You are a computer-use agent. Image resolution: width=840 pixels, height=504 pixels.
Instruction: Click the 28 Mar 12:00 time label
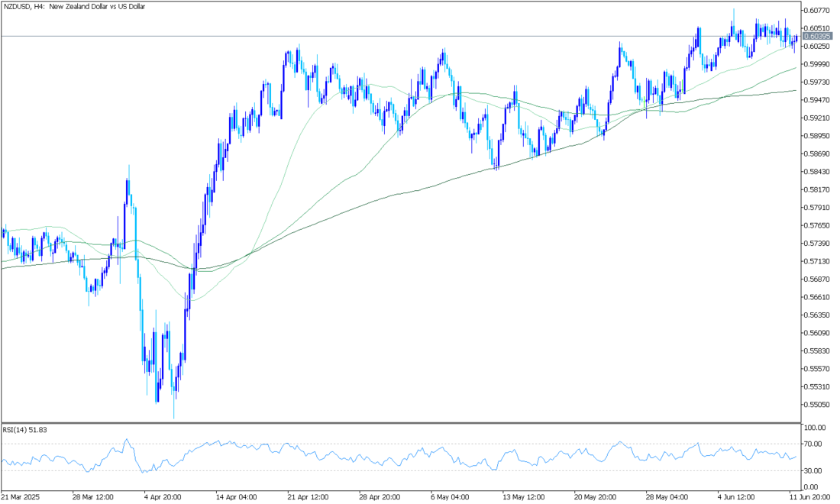(92, 497)
